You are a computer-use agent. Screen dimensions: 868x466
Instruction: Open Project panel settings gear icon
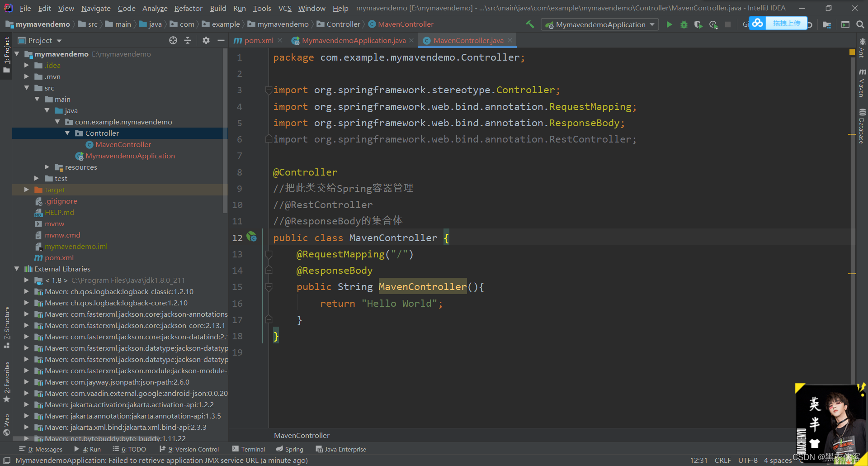click(206, 41)
